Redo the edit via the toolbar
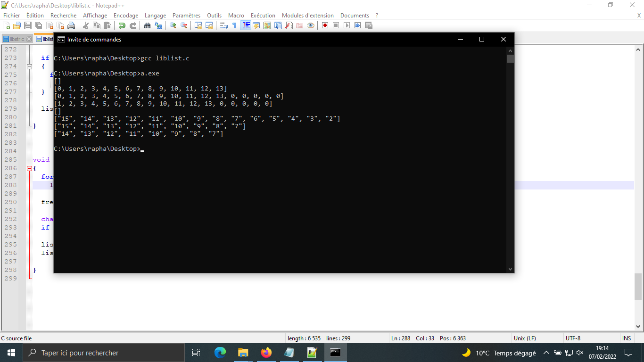Viewport: 644px width, 362px height. point(133,25)
